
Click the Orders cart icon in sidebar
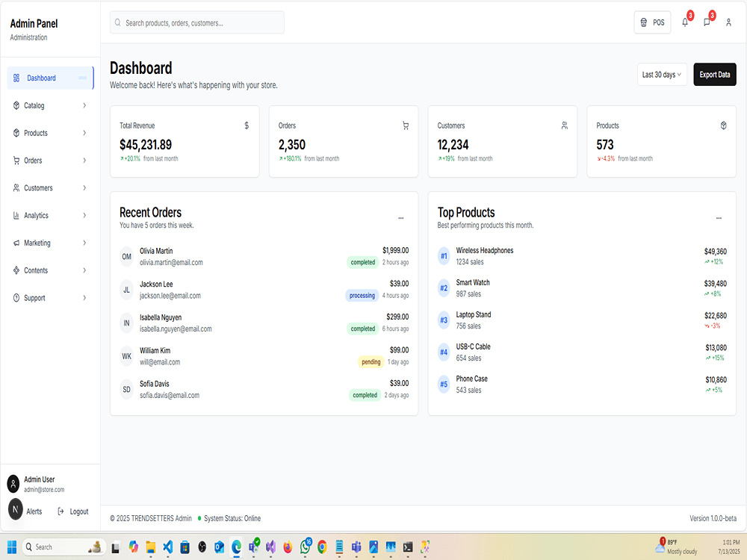16,161
